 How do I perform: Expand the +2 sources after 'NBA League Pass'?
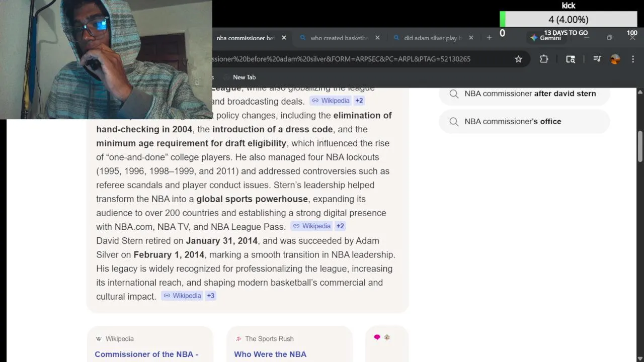click(340, 226)
